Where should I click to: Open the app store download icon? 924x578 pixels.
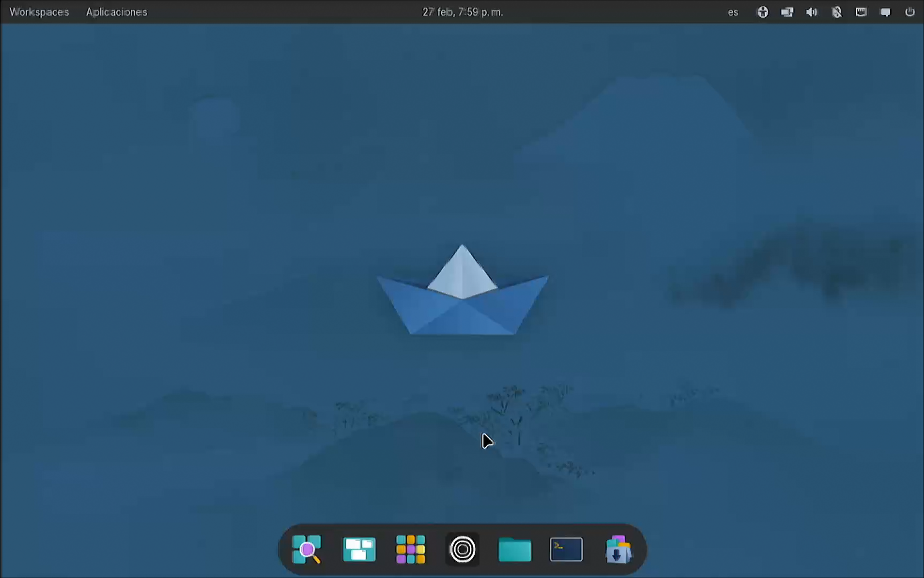tap(618, 549)
